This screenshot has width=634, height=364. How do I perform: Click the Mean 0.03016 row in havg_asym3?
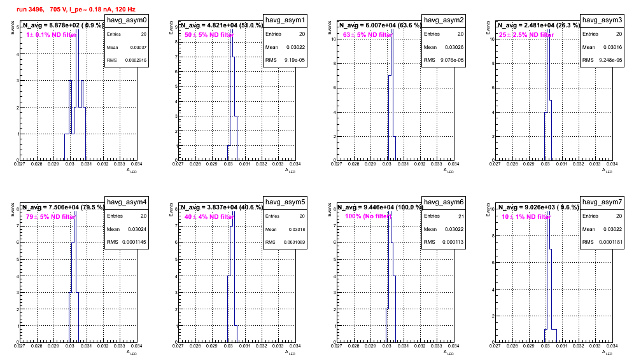pyautogui.click(x=602, y=47)
